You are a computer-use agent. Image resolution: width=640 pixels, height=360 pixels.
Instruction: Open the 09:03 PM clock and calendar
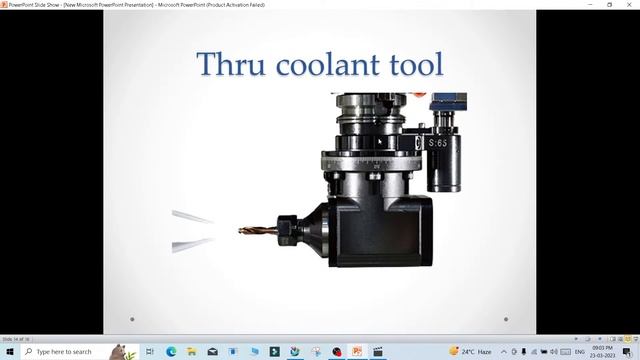602,351
